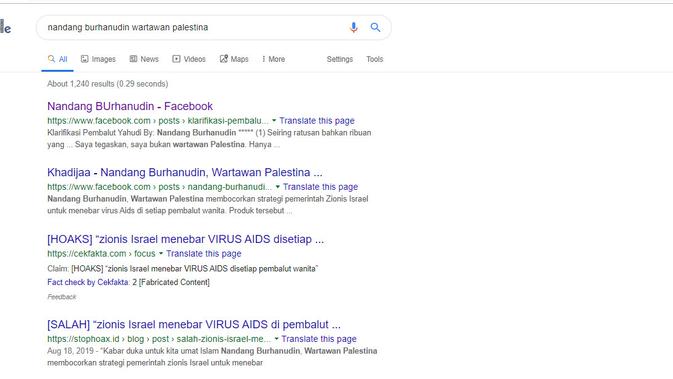
Task: Switch to the News tab
Action: 144,59
